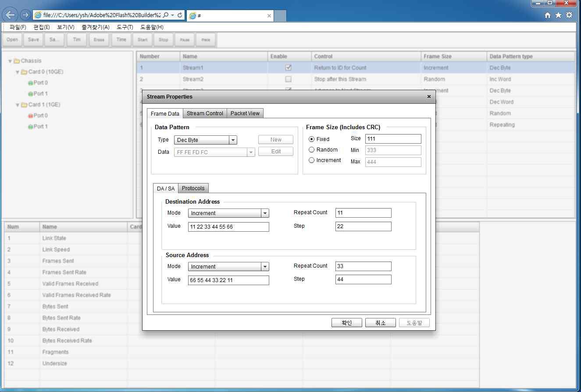Viewport: 581px width, 392px height.
Task: Select the Frame Data tab
Action: point(165,113)
